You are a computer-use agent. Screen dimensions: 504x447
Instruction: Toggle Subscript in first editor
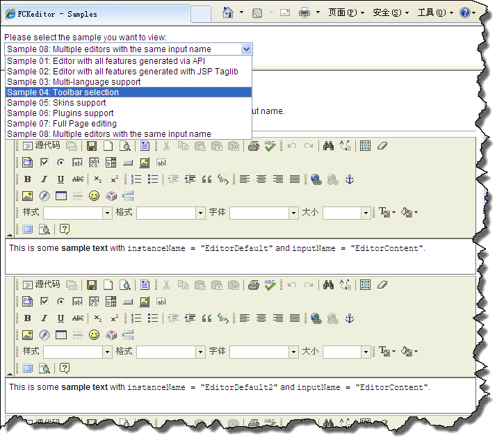98,179
